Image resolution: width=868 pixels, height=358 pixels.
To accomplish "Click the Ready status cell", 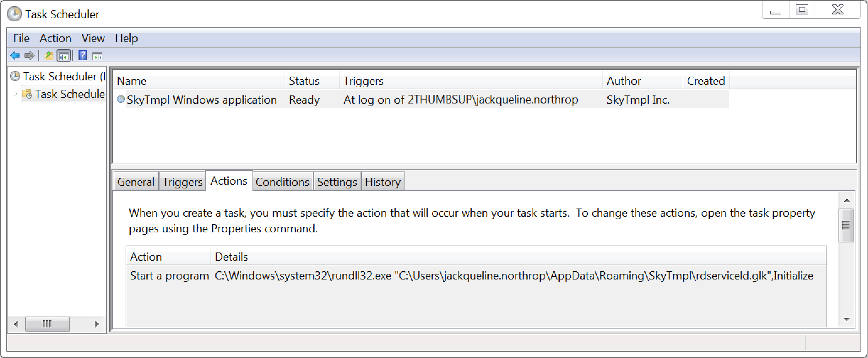I will (x=304, y=100).
